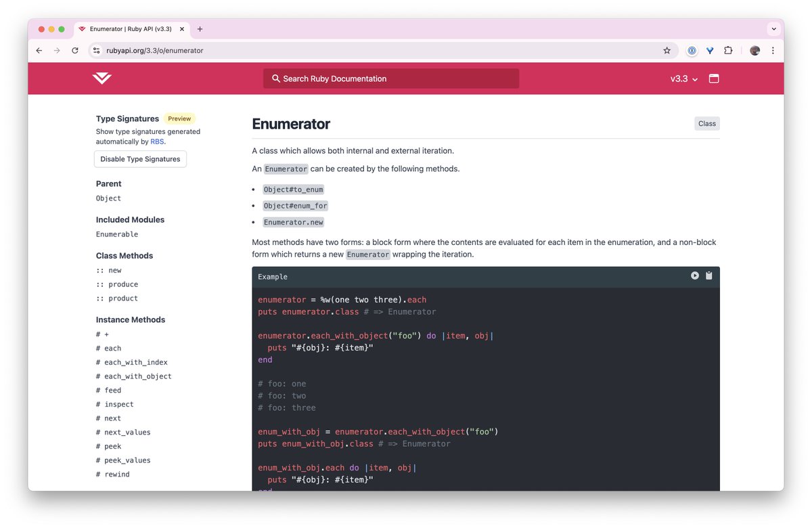Disable Type Signatures
Viewport: 812px width, 528px height.
click(x=140, y=158)
